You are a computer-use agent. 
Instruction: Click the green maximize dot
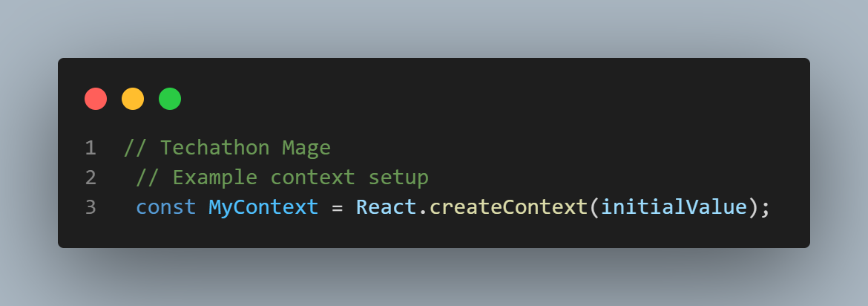click(170, 99)
